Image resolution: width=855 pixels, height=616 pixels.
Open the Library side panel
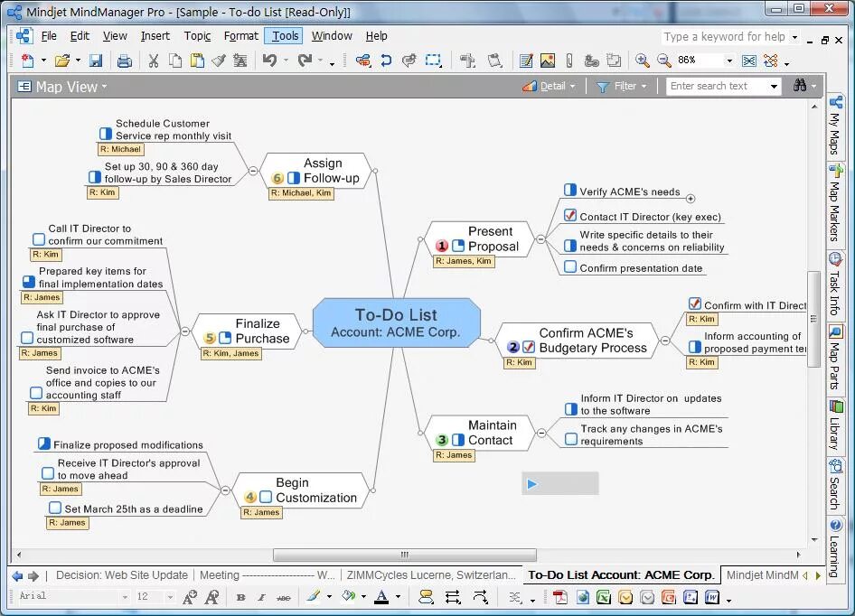tap(835, 425)
